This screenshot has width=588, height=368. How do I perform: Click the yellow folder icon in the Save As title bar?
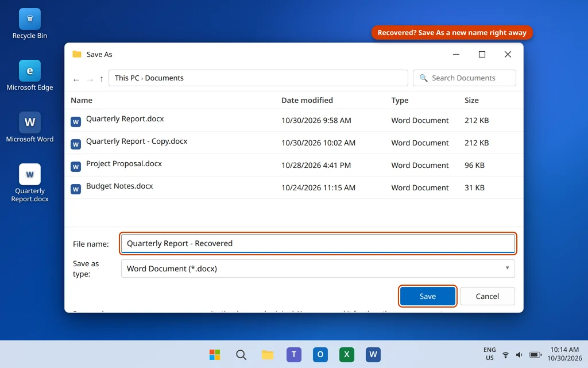coord(77,54)
